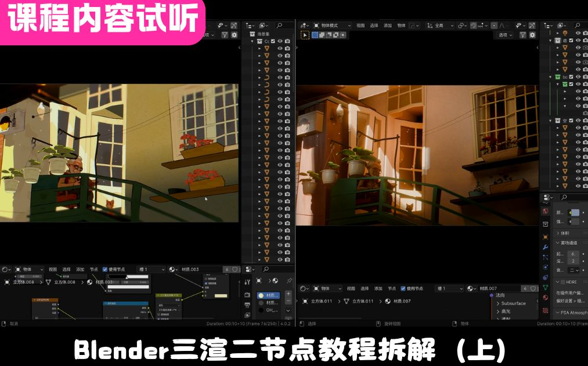Open editor type menu of left outliner
Image resolution: width=588 pixels, height=366 pixels.
coord(250,26)
